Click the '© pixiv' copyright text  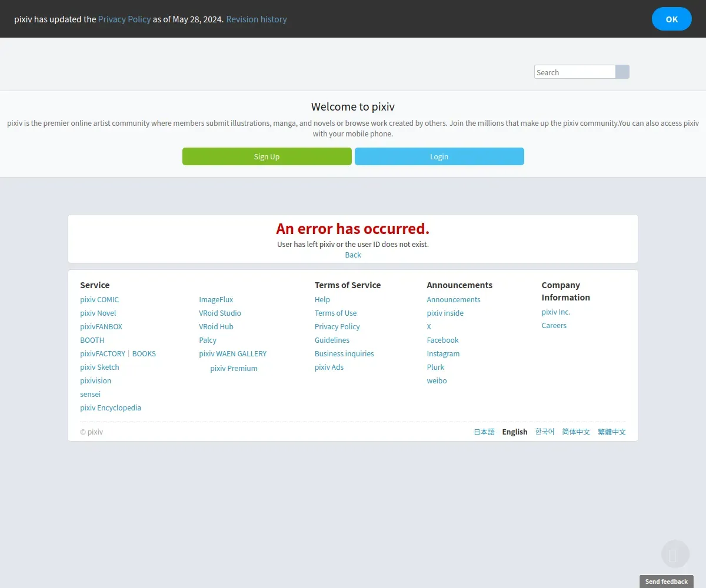coord(91,432)
